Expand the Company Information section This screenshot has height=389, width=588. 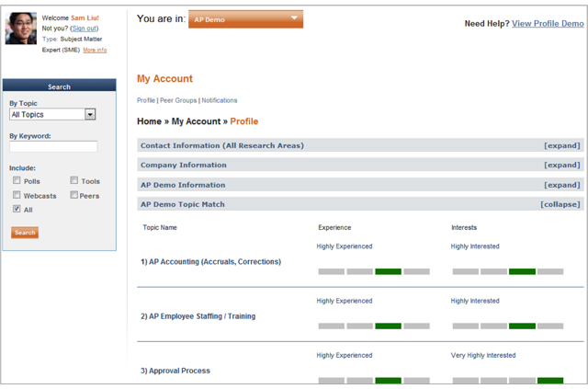click(x=561, y=165)
